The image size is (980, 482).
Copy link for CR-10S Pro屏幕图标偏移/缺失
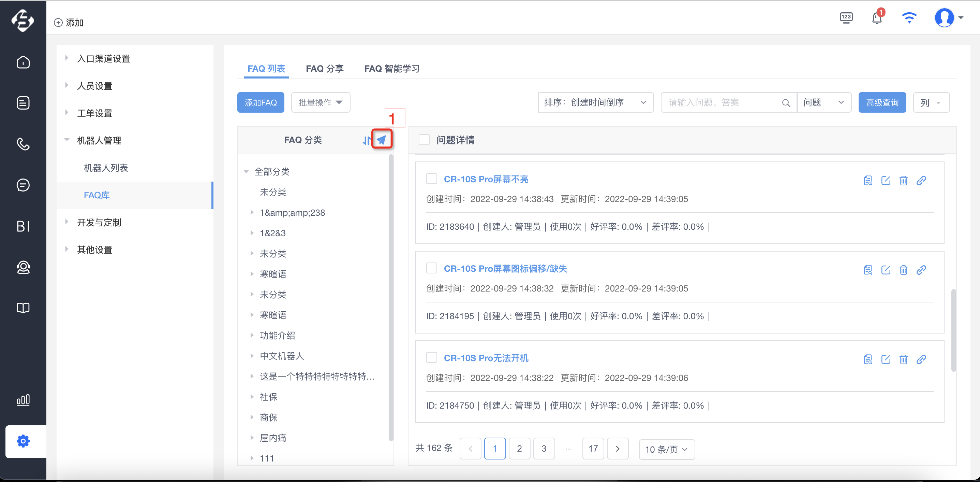921,270
